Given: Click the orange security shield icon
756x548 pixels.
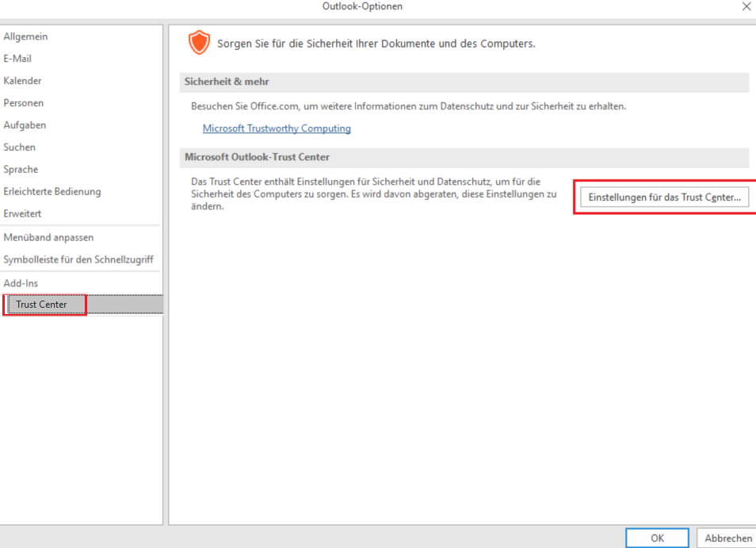Looking at the screenshot, I should [x=199, y=43].
